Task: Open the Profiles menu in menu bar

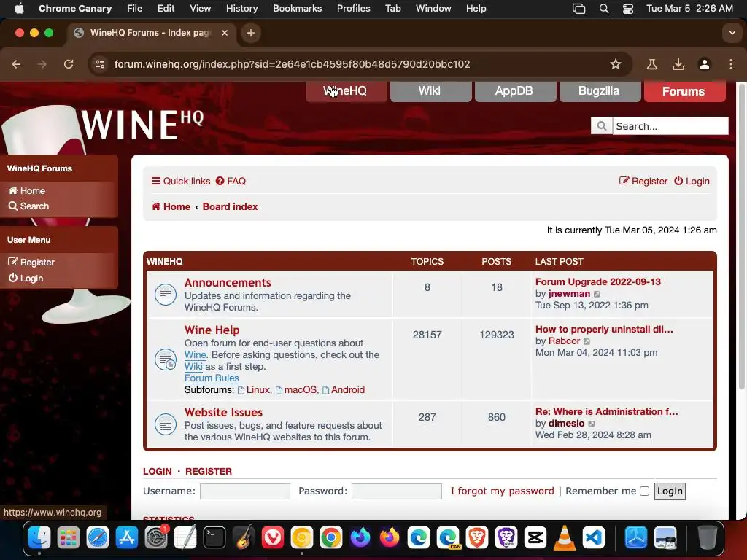Action: pyautogui.click(x=354, y=9)
